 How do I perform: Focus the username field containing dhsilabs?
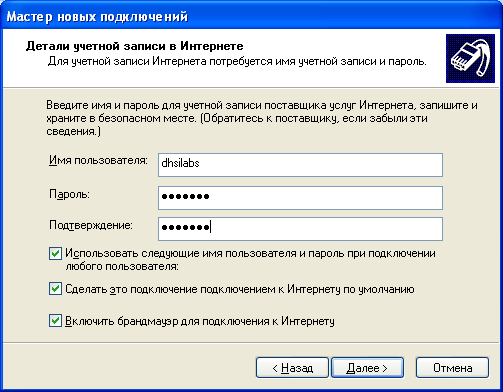pos(300,165)
